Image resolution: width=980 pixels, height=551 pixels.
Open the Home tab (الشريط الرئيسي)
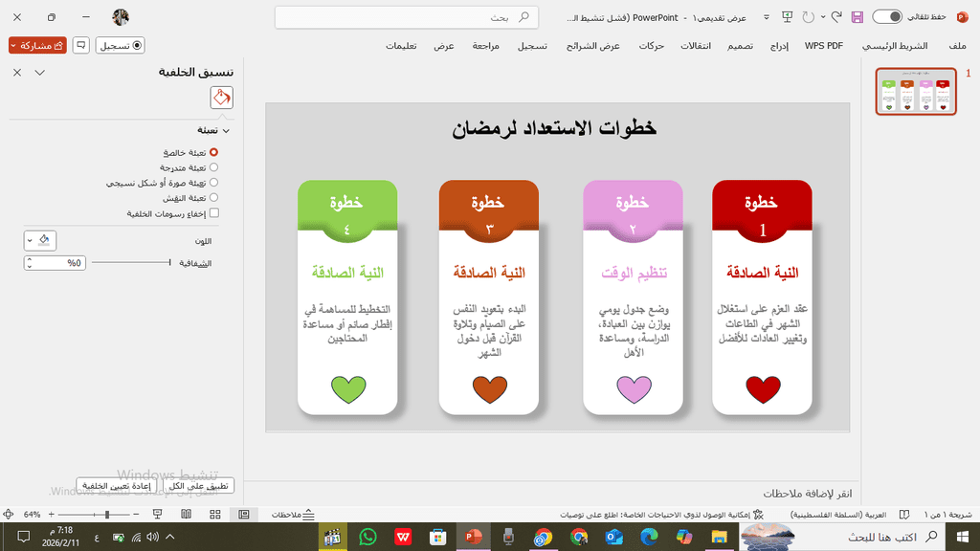[x=895, y=46]
